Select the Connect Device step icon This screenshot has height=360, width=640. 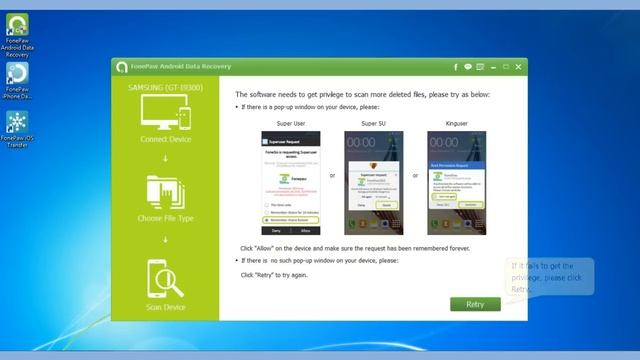166,112
